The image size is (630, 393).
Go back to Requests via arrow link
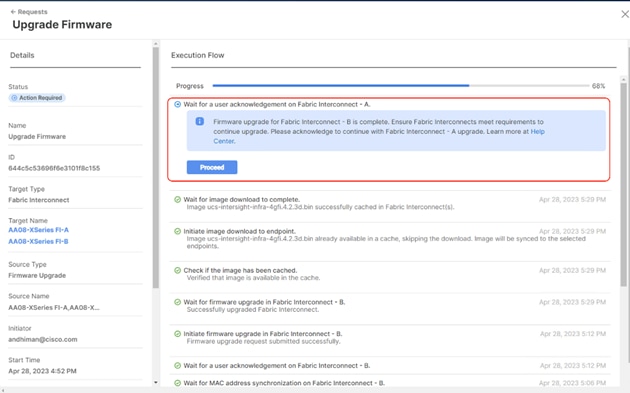click(x=29, y=12)
